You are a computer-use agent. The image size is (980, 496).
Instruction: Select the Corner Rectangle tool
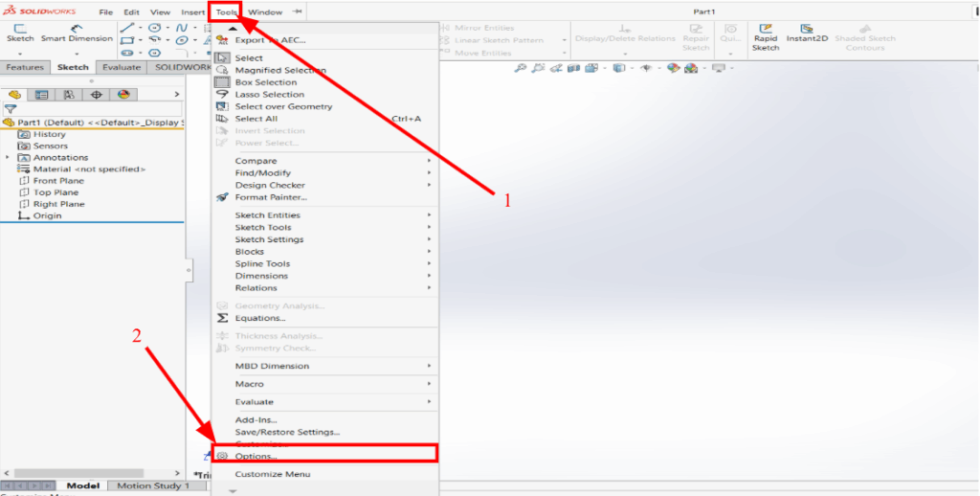pos(127,40)
